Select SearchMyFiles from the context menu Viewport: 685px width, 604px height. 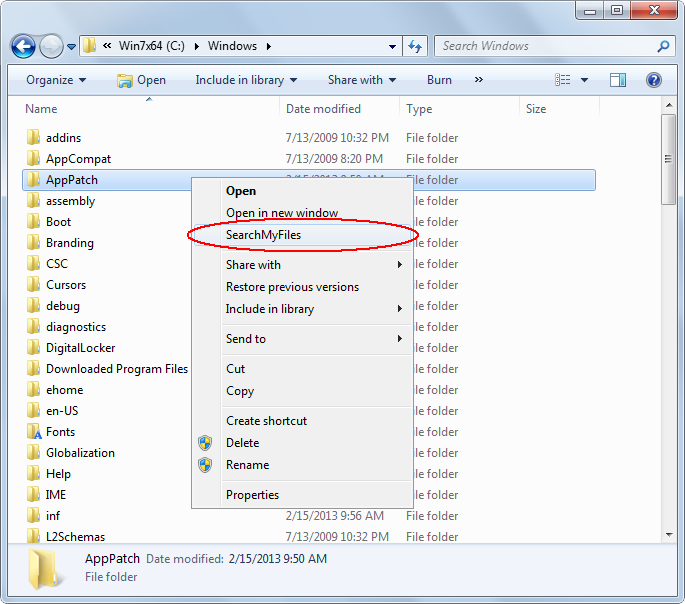[302, 235]
